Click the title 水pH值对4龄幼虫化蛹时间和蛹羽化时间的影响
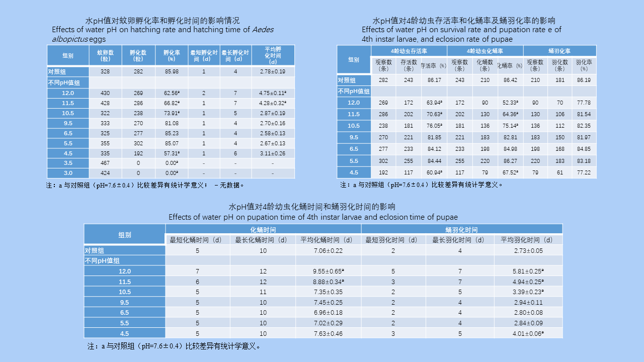644x362 pixels. coord(312,207)
